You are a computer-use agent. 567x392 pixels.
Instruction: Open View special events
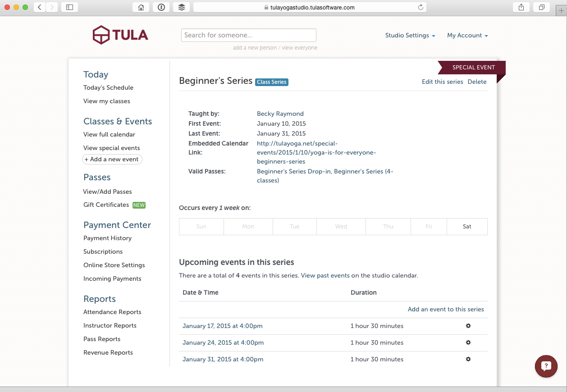(112, 148)
